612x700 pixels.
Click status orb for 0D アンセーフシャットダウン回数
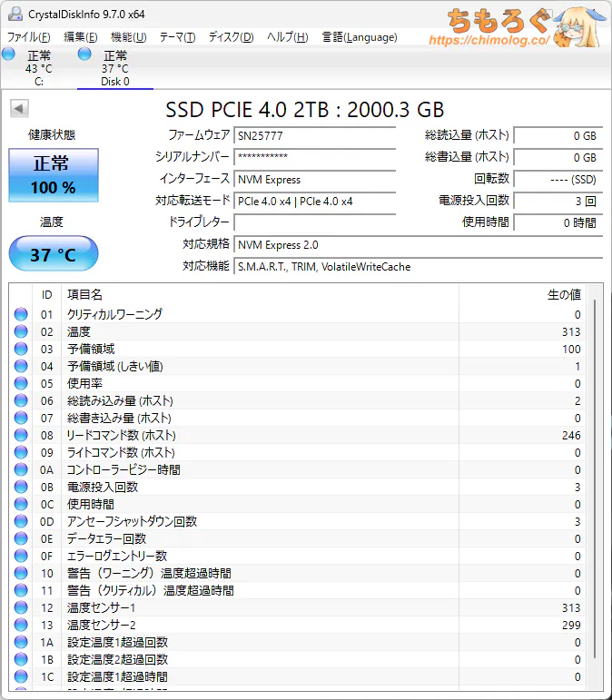click(21, 521)
